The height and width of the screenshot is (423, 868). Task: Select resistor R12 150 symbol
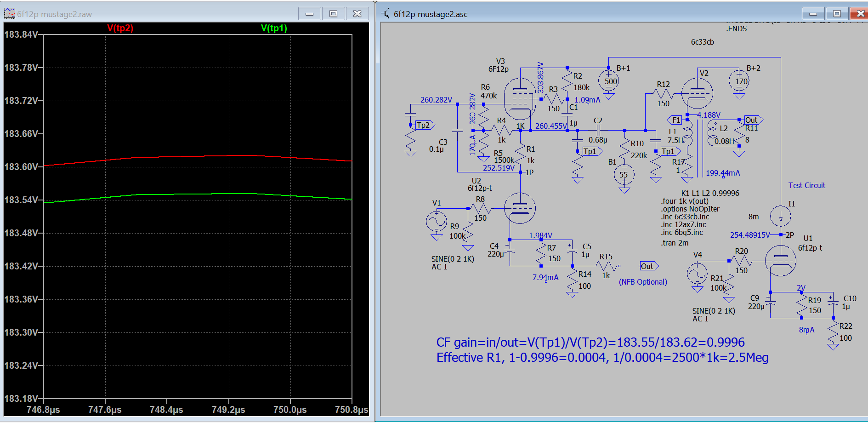(x=663, y=94)
